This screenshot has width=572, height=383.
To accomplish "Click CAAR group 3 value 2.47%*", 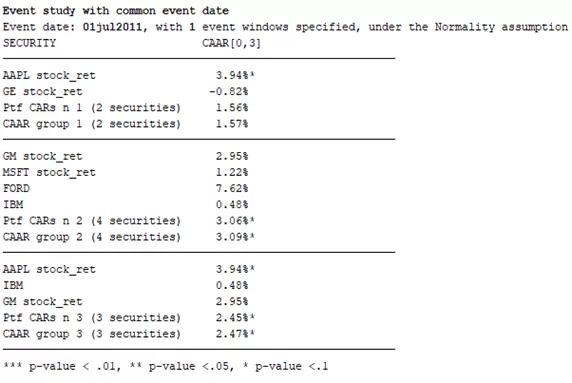I will click(235, 334).
